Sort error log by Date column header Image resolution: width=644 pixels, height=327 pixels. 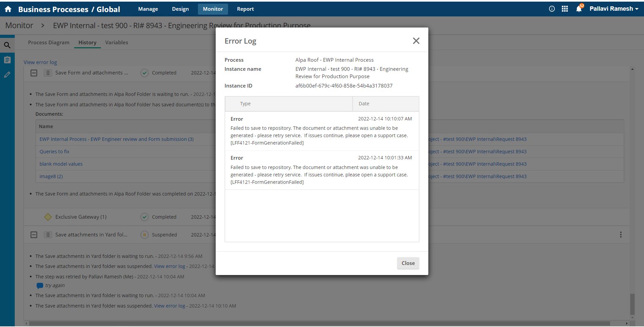tap(364, 104)
